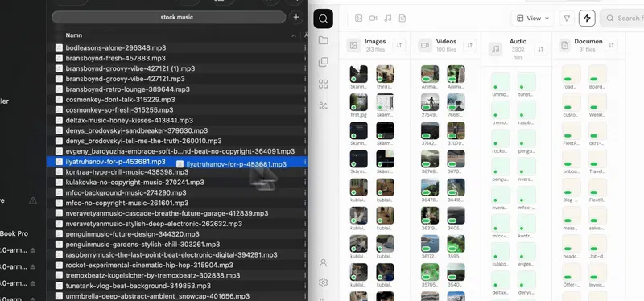Open the ummb... audio file tile

(x=500, y=82)
